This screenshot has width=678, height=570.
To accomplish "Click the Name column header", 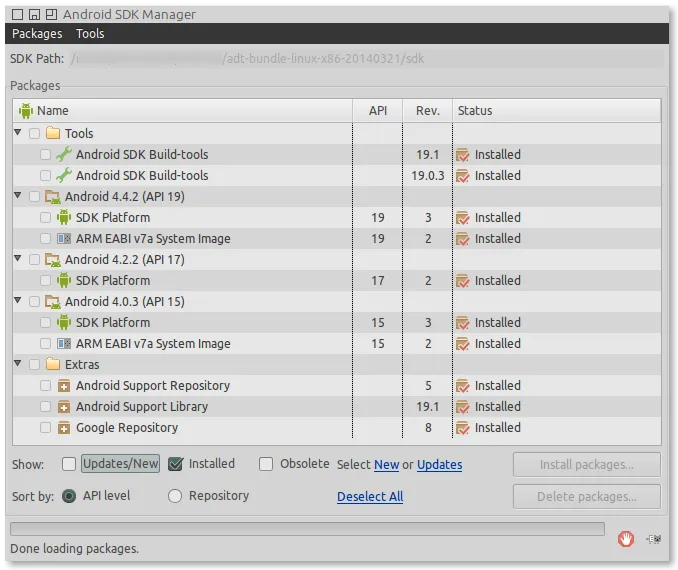I will click(x=182, y=111).
